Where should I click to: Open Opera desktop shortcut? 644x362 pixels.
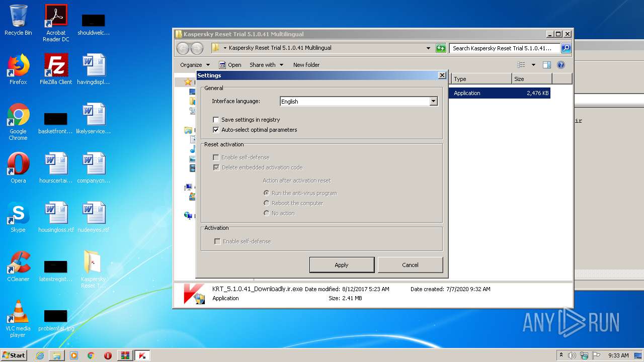click(18, 168)
